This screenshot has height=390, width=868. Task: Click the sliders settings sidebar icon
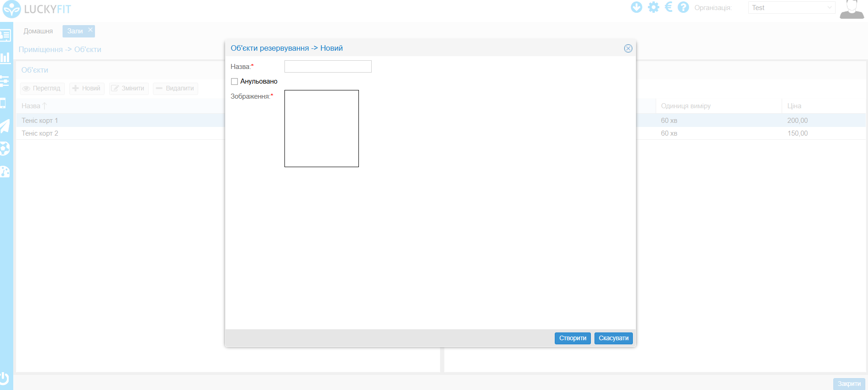[x=5, y=81]
